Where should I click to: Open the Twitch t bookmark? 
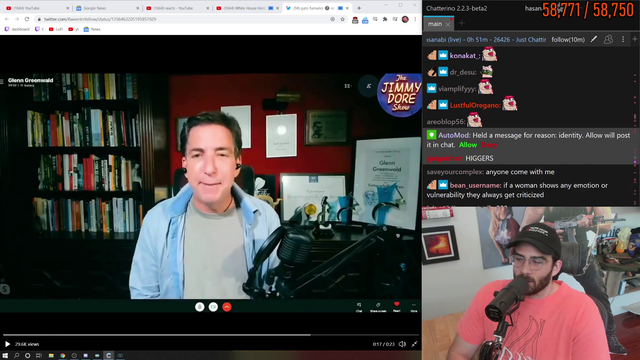click(x=39, y=29)
